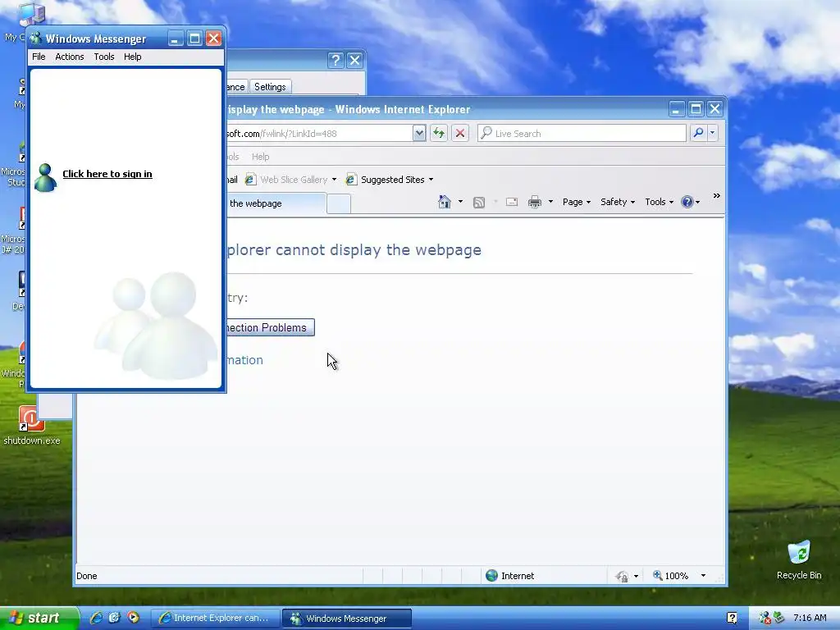Viewport: 840px width, 630px height.
Task: Open the Help menu in Windows Messenger
Action: point(132,57)
